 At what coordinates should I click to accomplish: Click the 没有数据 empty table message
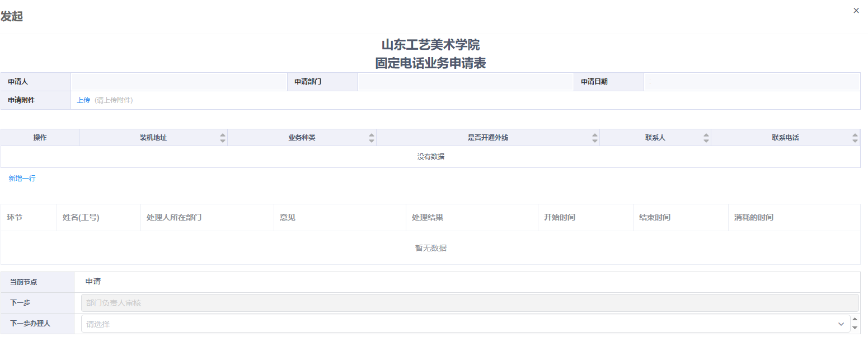tap(431, 157)
